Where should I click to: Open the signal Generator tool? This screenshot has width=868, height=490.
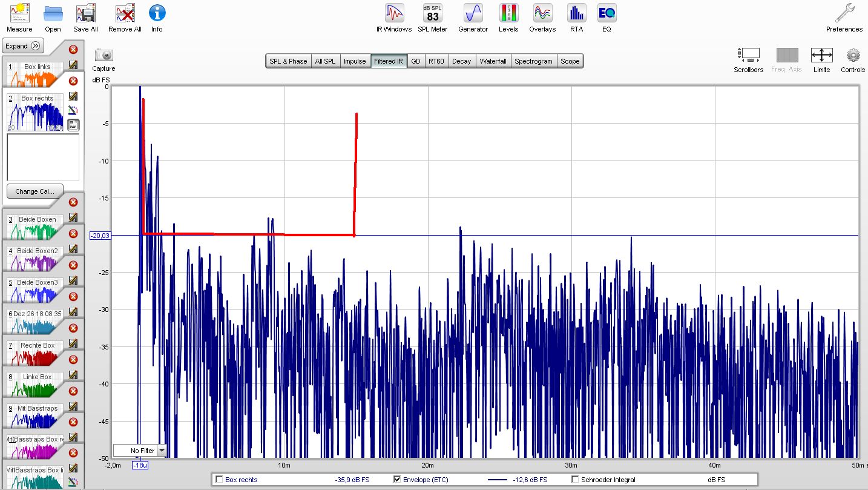point(473,13)
